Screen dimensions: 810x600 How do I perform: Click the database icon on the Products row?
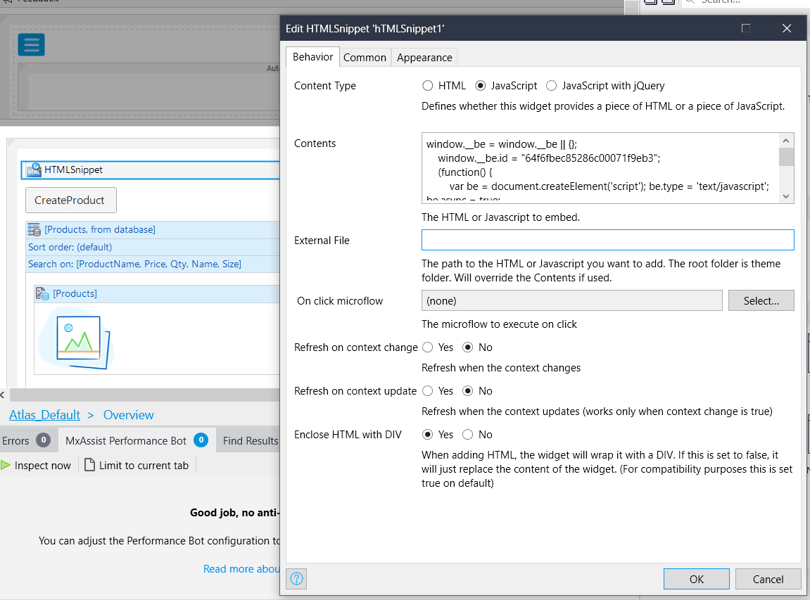(34, 231)
